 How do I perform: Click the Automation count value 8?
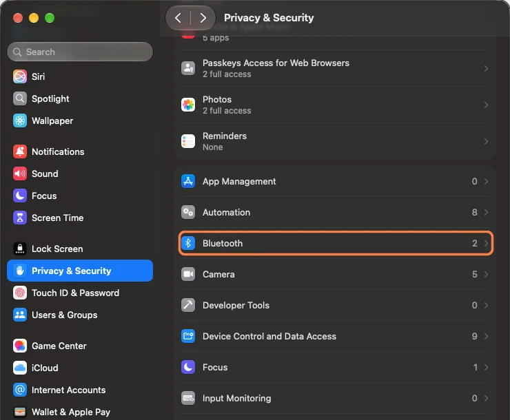pos(475,213)
